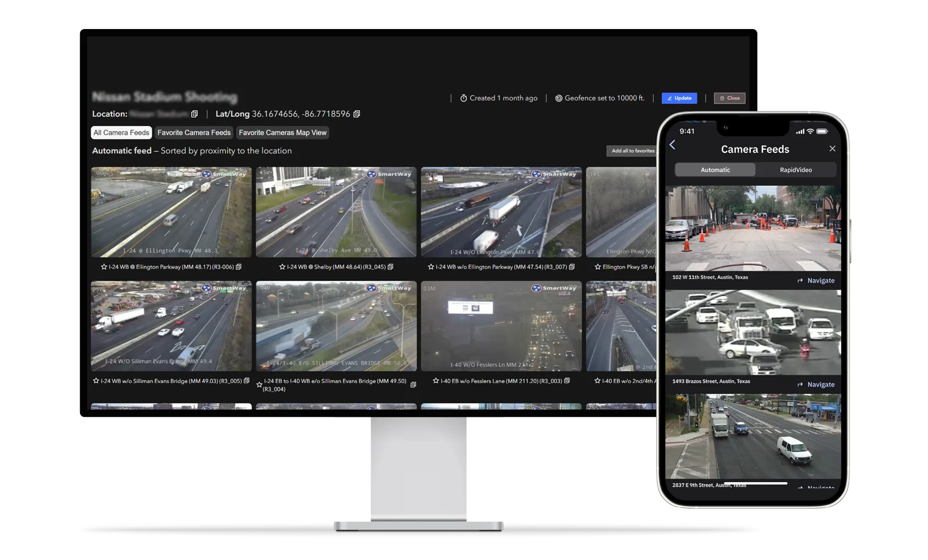Favorite I-24 WB @ Ellington Parkway with its star
The width and height of the screenshot is (928, 560).
(104, 267)
